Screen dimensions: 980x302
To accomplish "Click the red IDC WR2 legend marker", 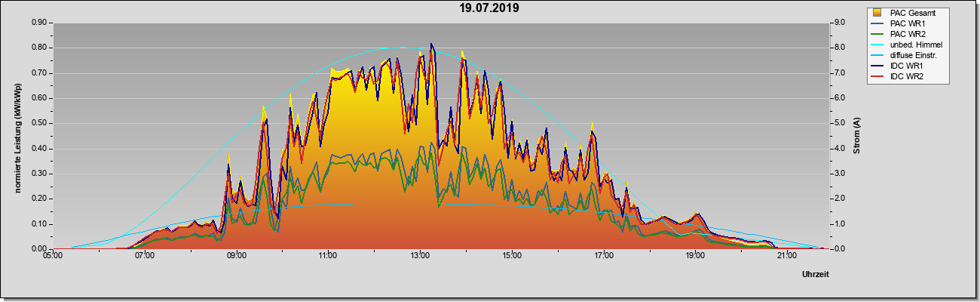I will (877, 76).
